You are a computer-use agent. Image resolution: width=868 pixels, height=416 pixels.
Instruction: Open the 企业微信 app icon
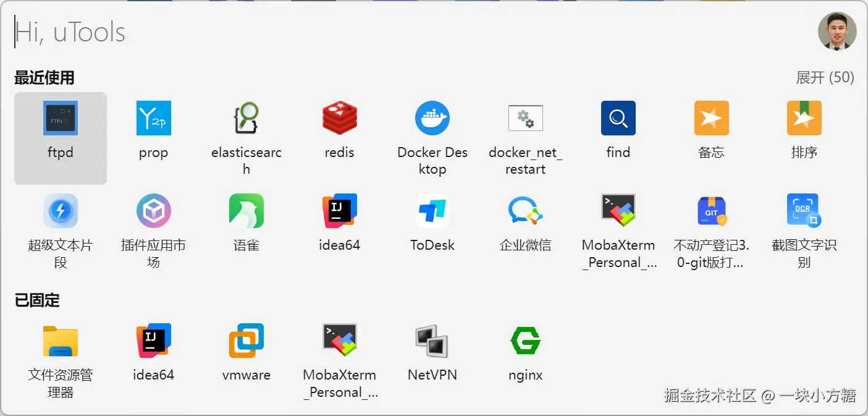tap(525, 211)
